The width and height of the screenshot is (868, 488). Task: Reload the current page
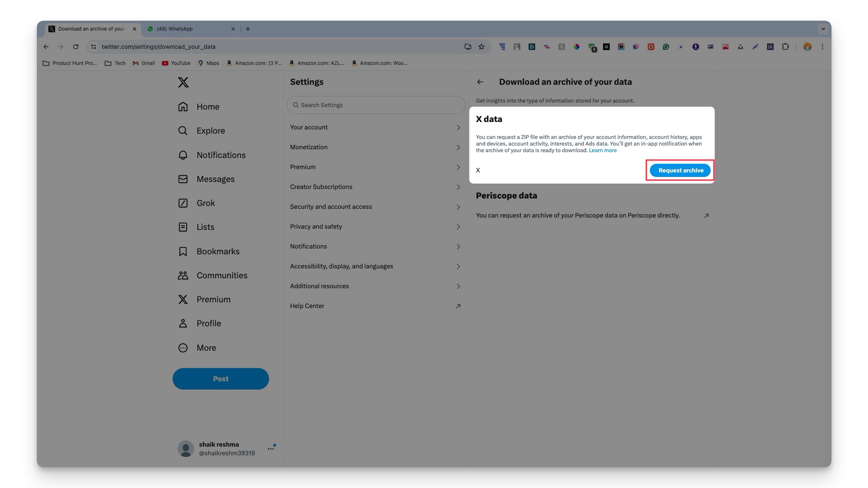(76, 47)
